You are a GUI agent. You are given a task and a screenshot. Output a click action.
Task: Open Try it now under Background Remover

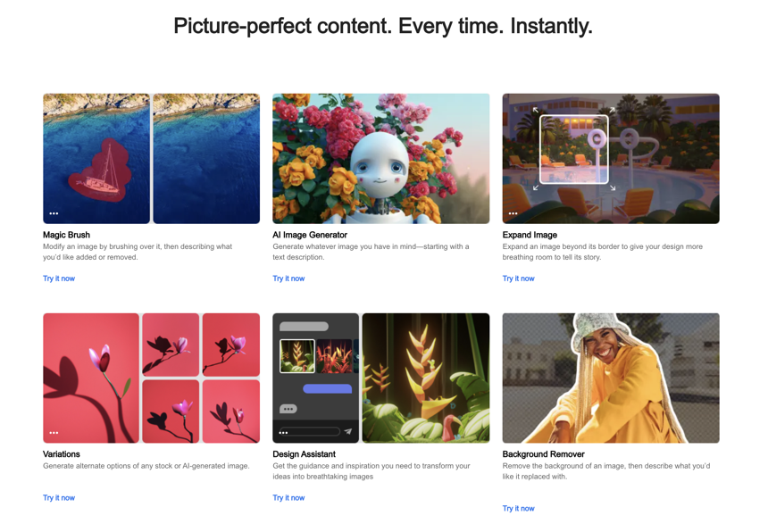pyautogui.click(x=518, y=509)
